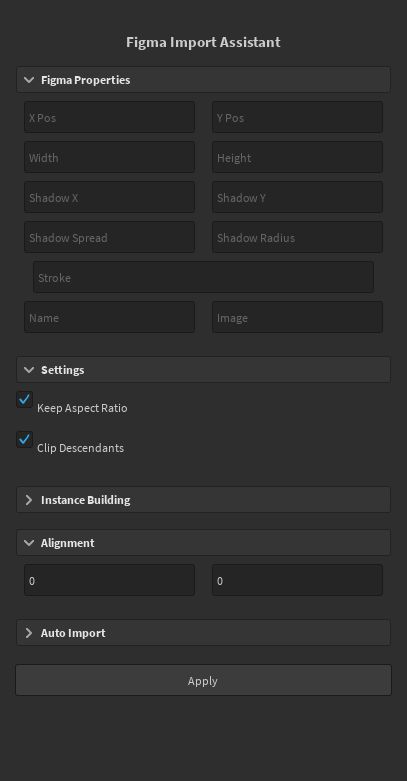407x781 pixels.
Task: Click the Figma Import Assistant title
Action: (203, 42)
